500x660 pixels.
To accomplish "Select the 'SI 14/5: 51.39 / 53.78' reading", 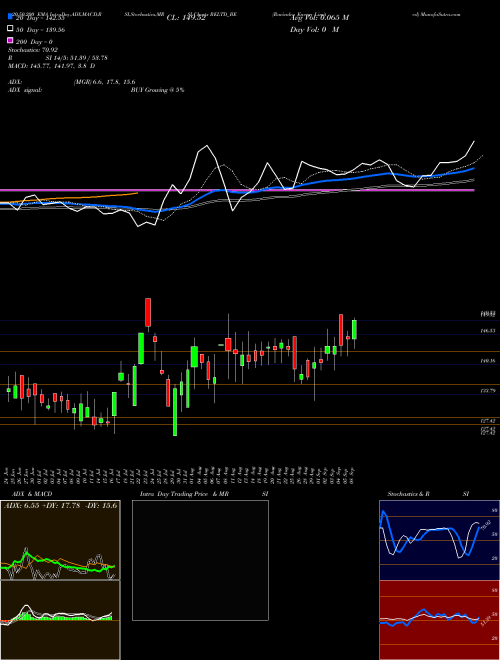I will [x=78, y=58].
